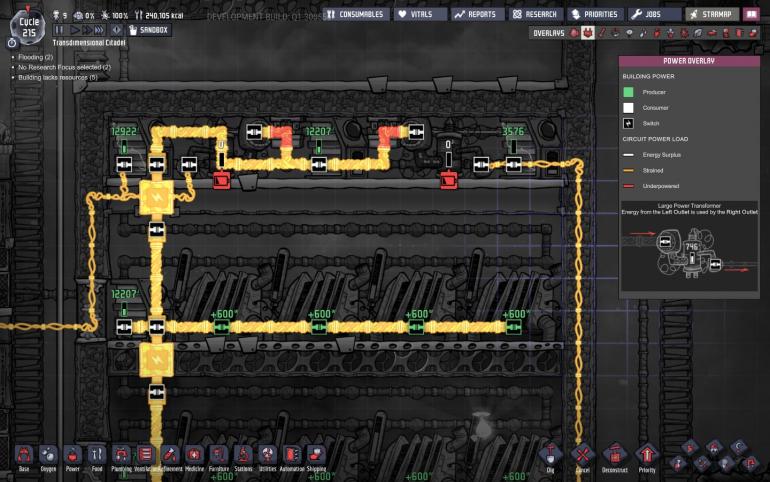Pause the game with pause button
The image size is (770, 482).
60,30
